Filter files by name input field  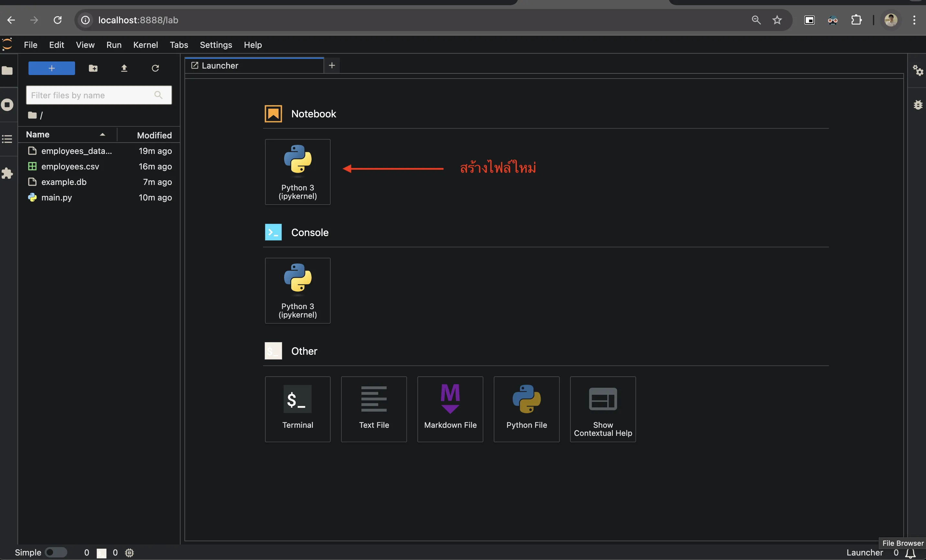(99, 94)
